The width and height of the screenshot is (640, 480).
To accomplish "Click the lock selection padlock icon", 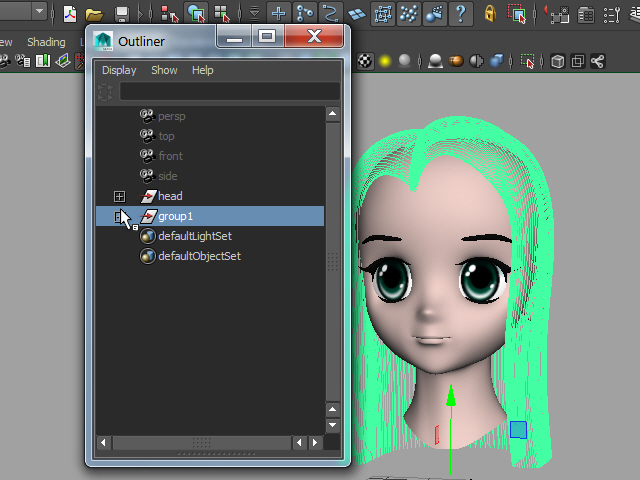I will [x=490, y=14].
